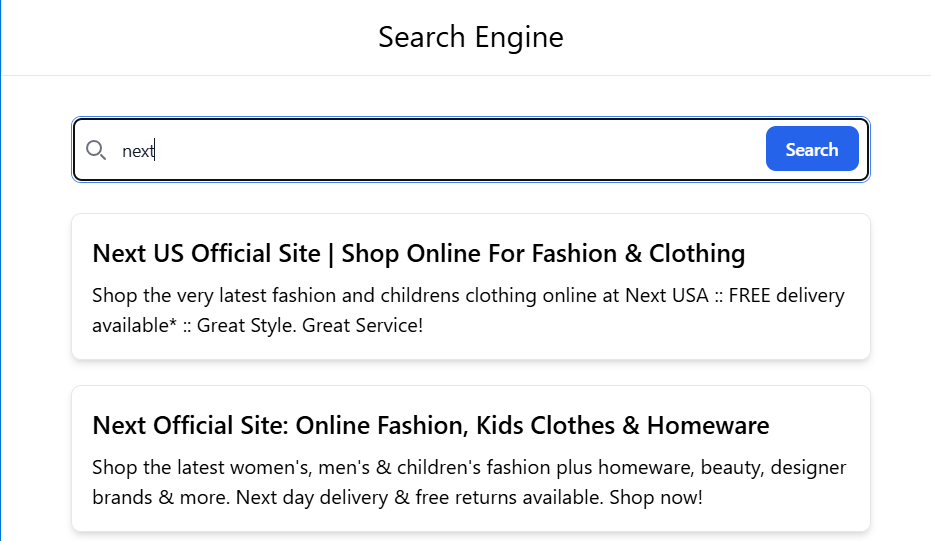Click the magnifying glass icon in search bar
The width and height of the screenshot is (931, 541).
pos(96,150)
